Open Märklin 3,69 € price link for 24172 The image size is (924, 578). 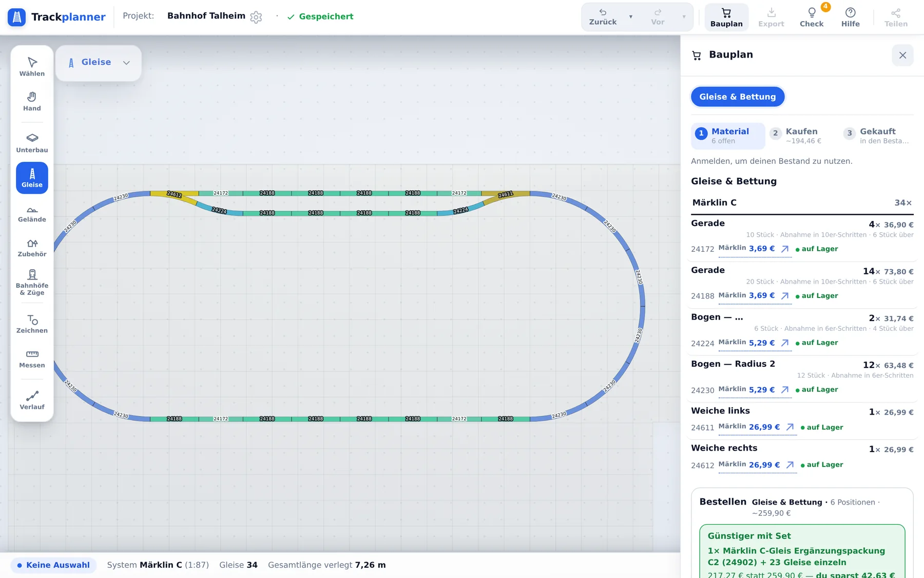click(755, 249)
